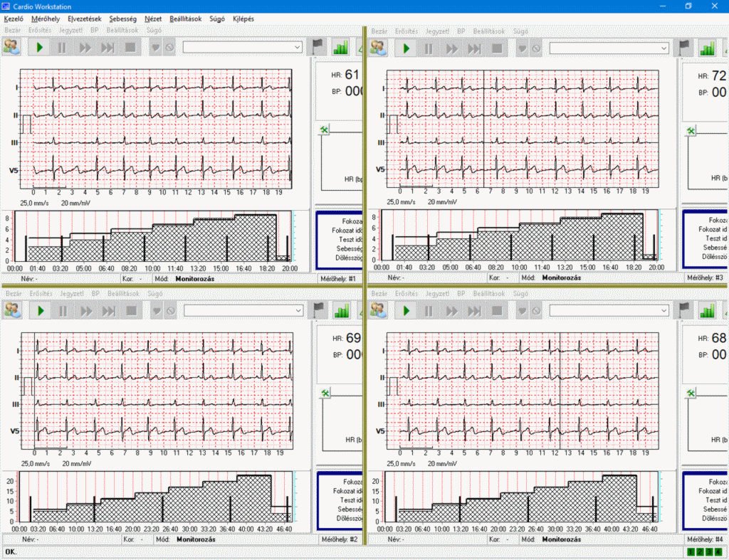Start playback in station #1 panel
The height and width of the screenshot is (560, 729).
pyautogui.click(x=39, y=48)
